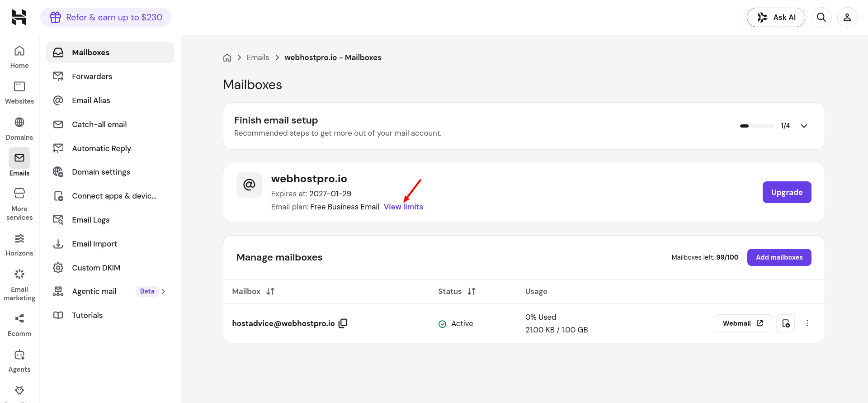Open Email Alias menu item
Viewport: 868px width, 403px height.
click(110, 100)
